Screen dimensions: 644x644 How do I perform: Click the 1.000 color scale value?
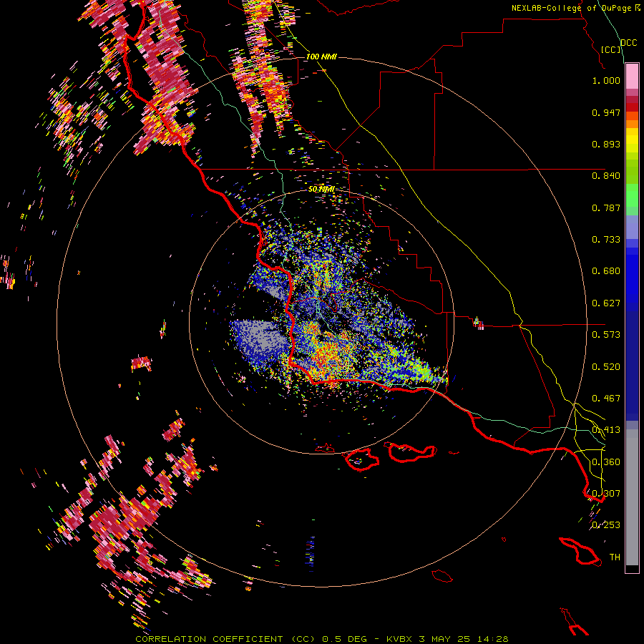(x=606, y=80)
